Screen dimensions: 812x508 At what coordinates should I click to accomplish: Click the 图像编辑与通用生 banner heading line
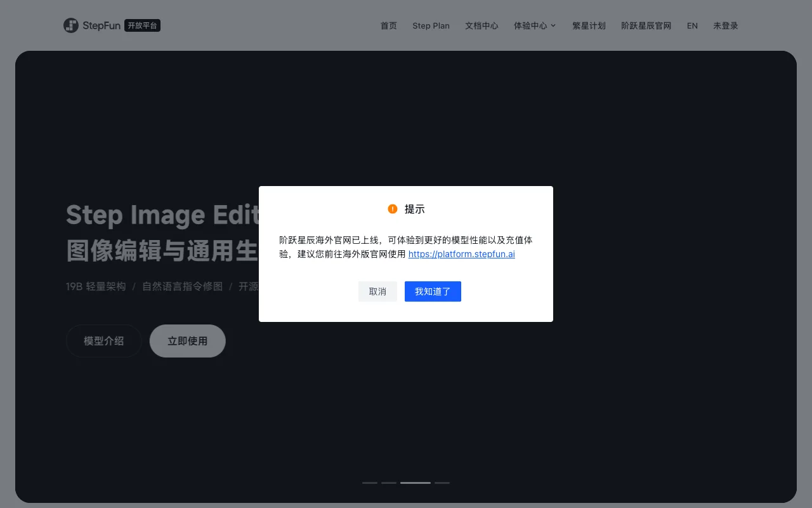point(162,251)
